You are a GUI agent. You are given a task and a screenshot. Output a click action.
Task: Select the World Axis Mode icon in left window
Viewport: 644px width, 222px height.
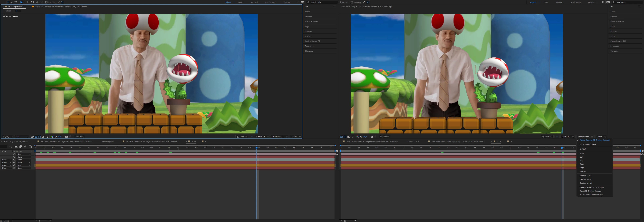point(12,2)
